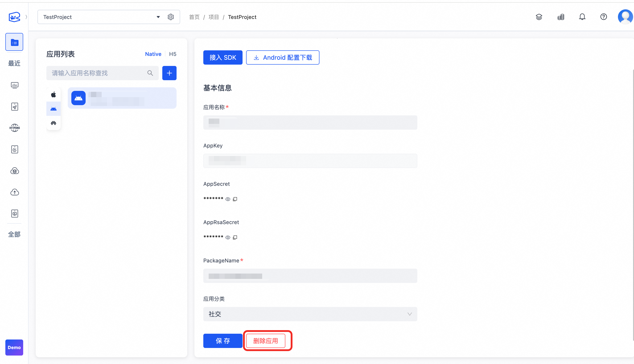This screenshot has height=364, width=634.
Task: Click the 接入 SDK button
Action: tap(222, 57)
